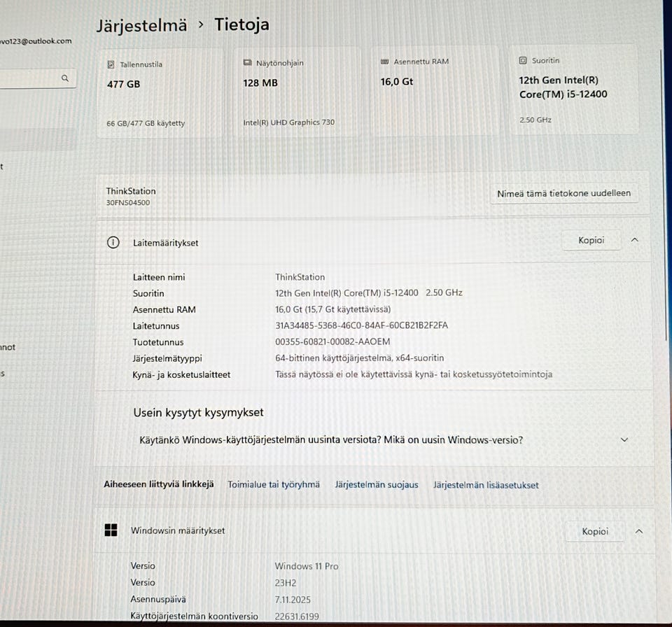Open the Asennettu RAM 16,0 Gt card
This screenshot has height=627, width=672.
434,91
